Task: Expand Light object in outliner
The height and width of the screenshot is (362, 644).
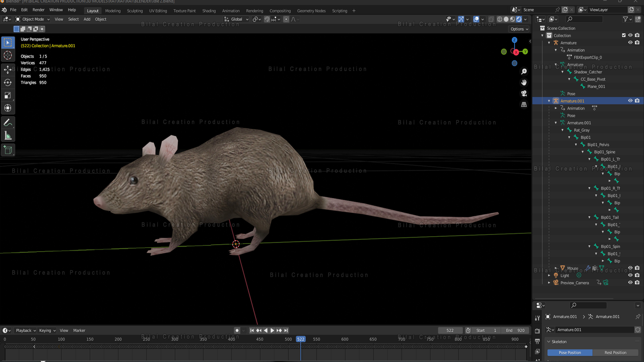Action: [x=549, y=276]
